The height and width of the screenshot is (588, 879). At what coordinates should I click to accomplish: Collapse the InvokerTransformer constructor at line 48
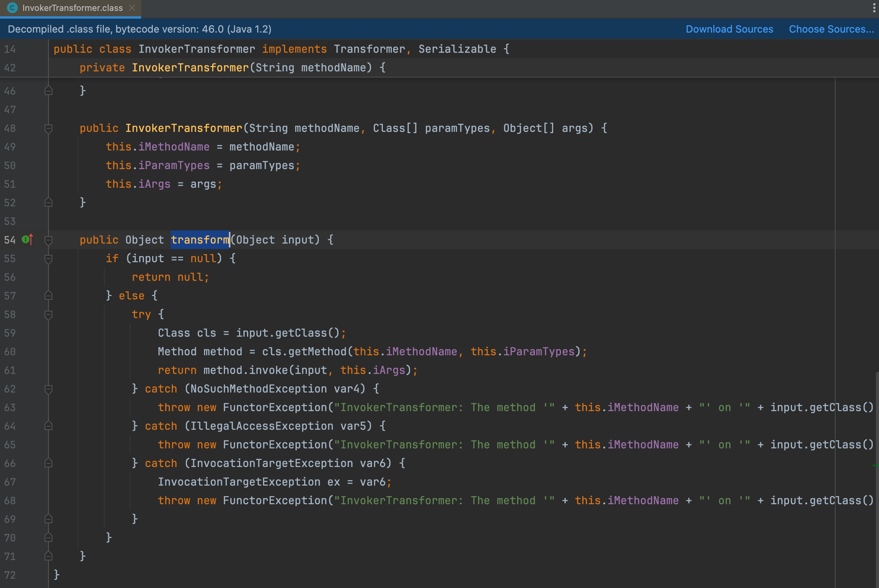(48, 128)
